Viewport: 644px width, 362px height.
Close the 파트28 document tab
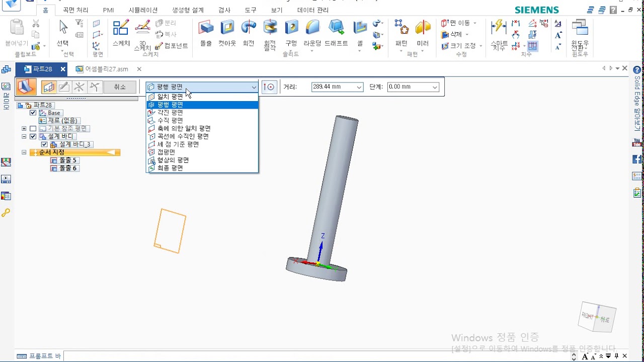(x=63, y=69)
